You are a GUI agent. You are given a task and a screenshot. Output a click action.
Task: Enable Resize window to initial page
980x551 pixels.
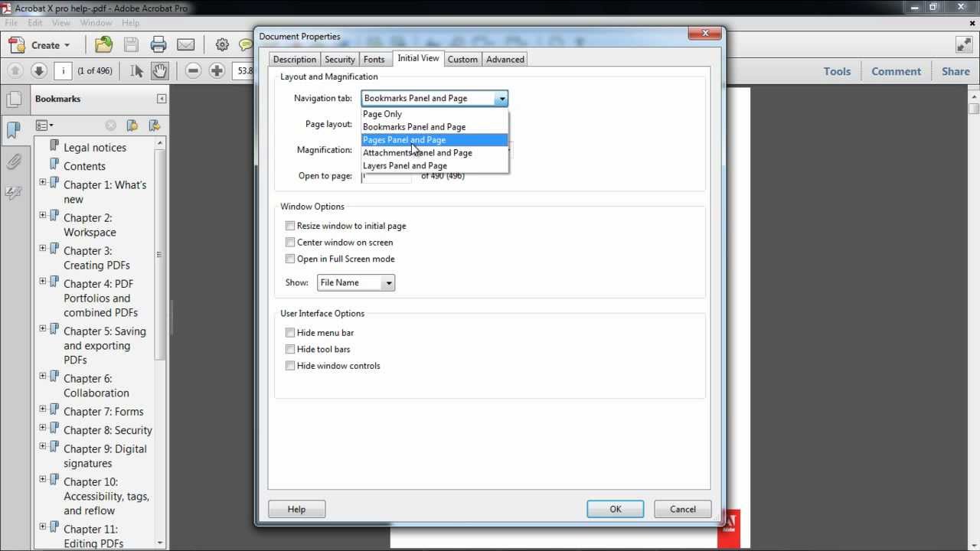290,226
